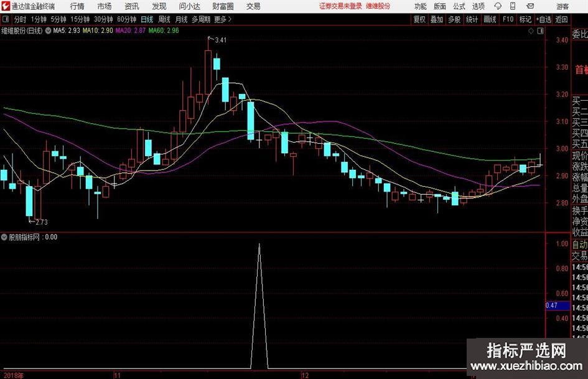Switch to 1分钟 period
Viewport: 588px width, 379px height.
(x=39, y=19)
